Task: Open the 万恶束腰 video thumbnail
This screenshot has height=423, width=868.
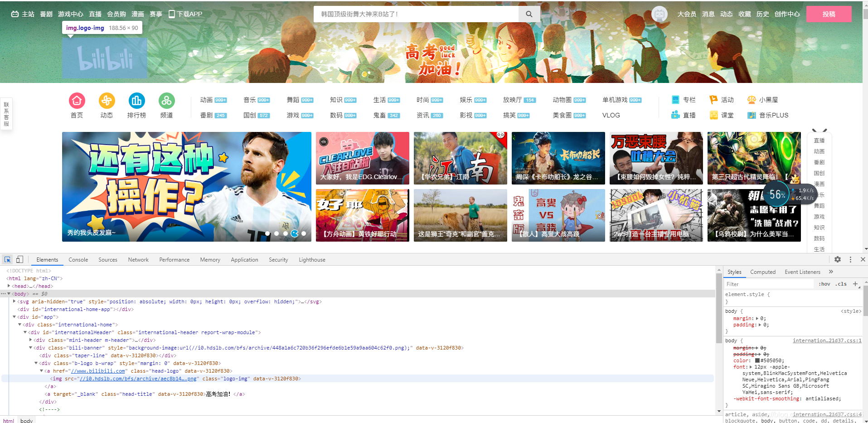Action: click(656, 158)
